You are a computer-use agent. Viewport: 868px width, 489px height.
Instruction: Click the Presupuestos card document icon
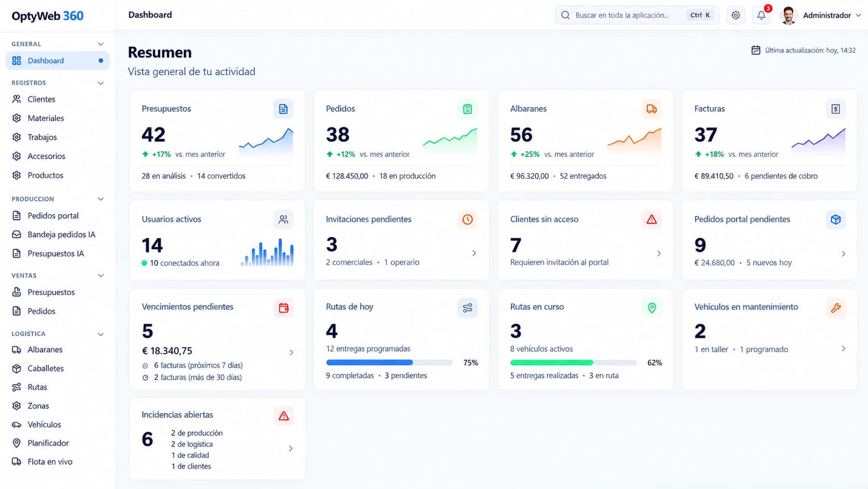tap(283, 109)
